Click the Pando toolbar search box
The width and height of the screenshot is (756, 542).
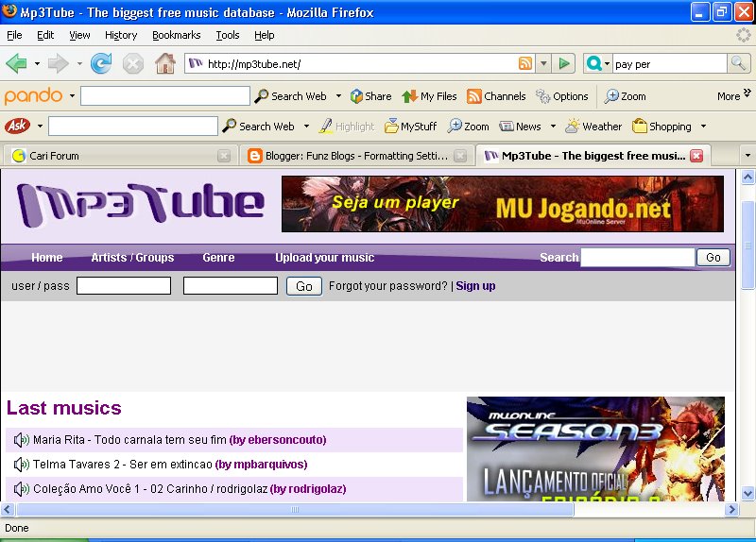tap(164, 96)
